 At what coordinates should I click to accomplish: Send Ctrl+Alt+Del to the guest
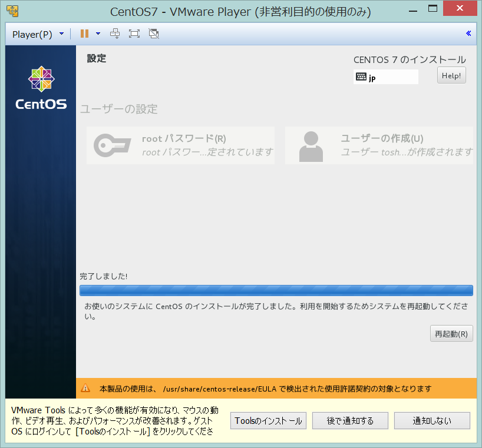tap(115, 34)
